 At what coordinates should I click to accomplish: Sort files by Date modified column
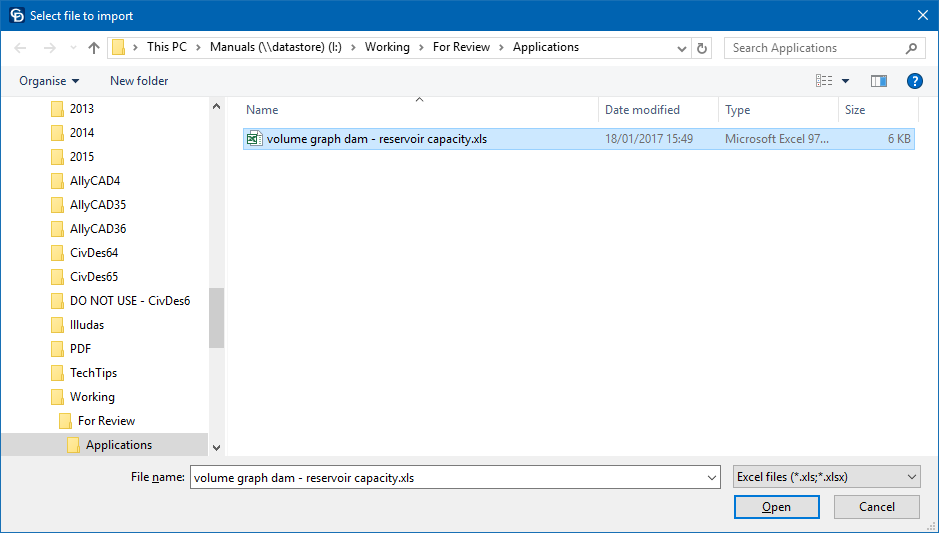(642, 110)
